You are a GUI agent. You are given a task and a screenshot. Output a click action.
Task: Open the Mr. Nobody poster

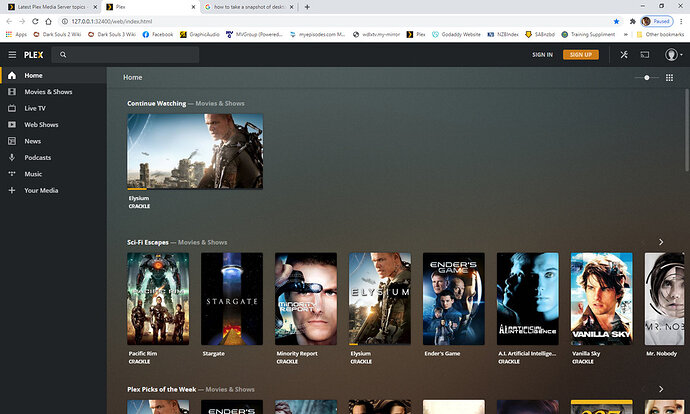(664, 299)
